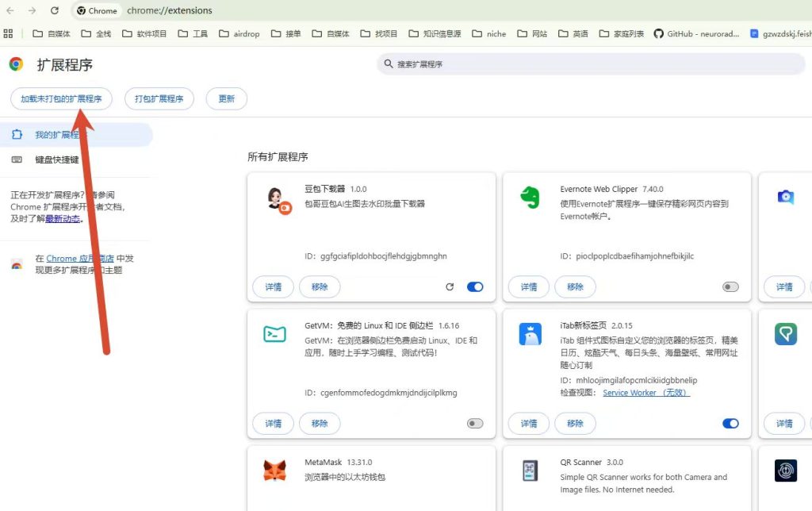Screen dimensions: 812x511
Task: Click the keyboard icon beside 键盘快捷键
Action: coord(17,159)
